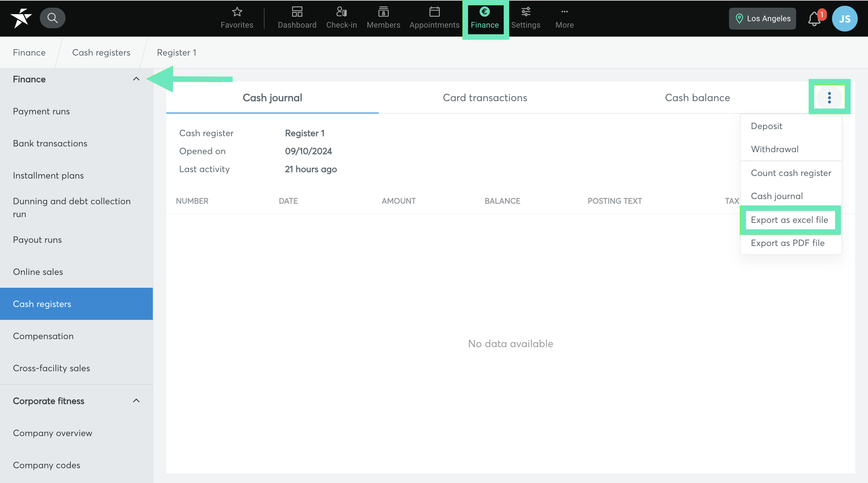Click the DATE column header
868x483 pixels.
(x=288, y=201)
